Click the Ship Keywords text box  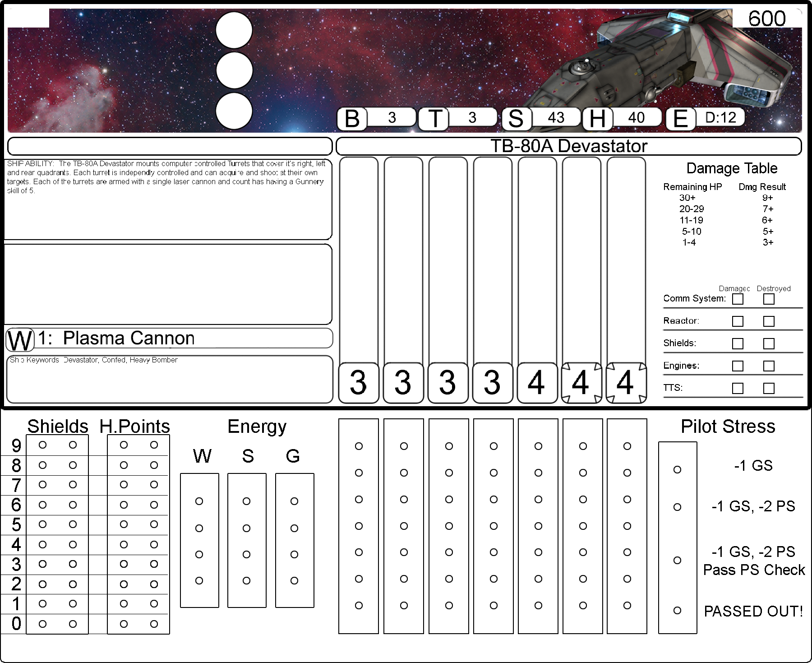[170, 379]
